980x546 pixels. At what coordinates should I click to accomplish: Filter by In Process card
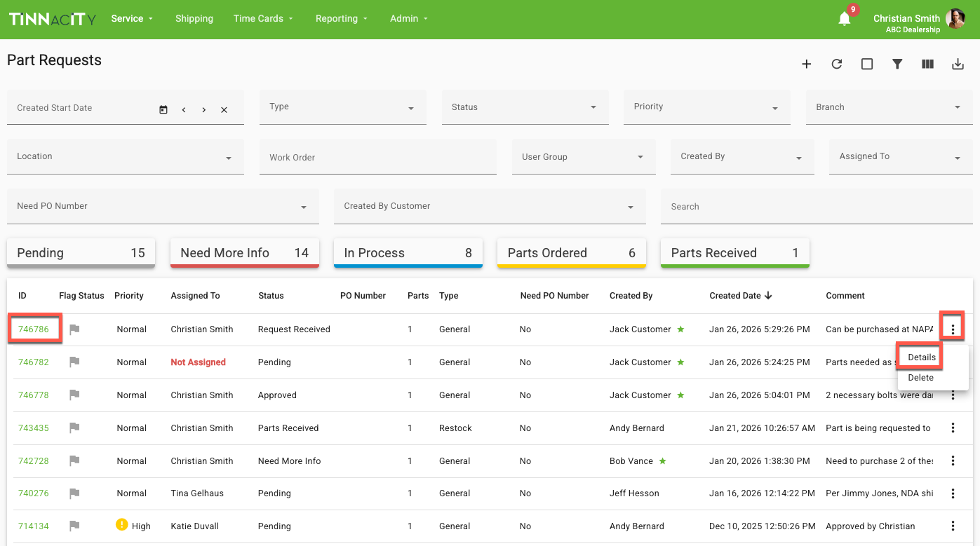click(408, 253)
